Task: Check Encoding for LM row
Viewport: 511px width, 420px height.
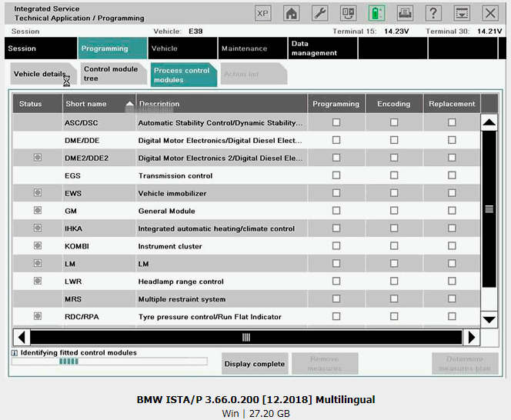Action: pyautogui.click(x=394, y=263)
